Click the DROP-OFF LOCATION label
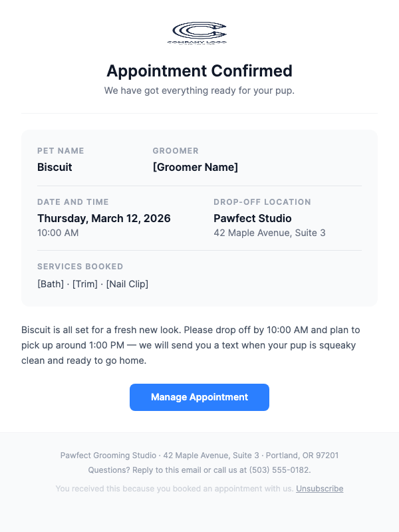The image size is (399, 532). [x=262, y=202]
